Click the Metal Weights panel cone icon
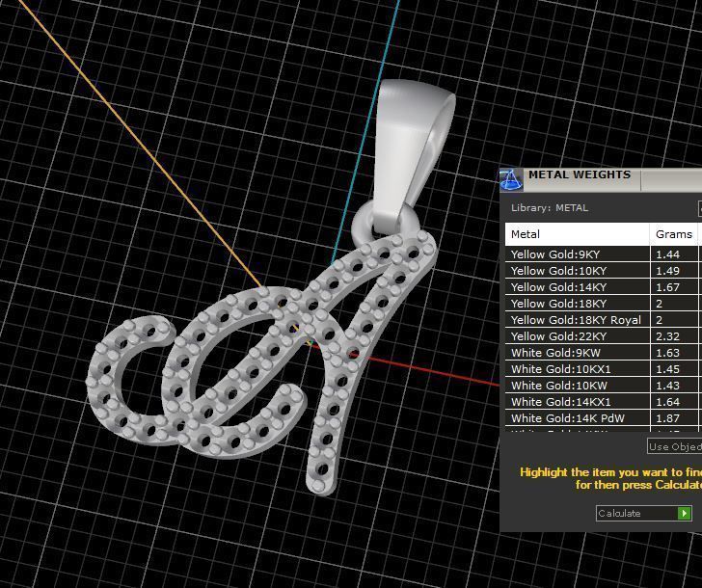 click(x=511, y=179)
